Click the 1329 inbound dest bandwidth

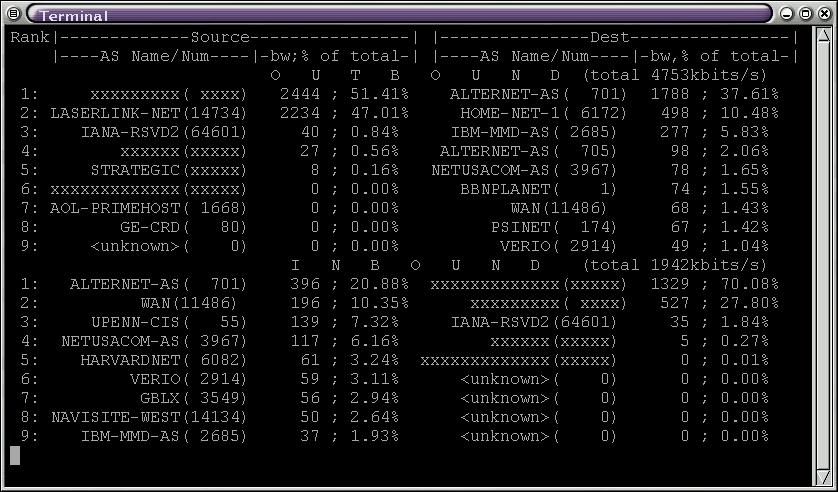670,284
